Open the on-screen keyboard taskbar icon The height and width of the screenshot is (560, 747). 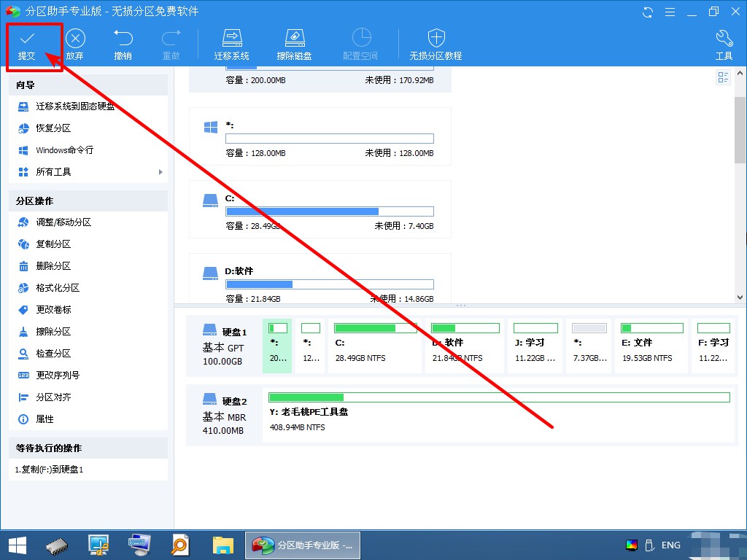139,545
